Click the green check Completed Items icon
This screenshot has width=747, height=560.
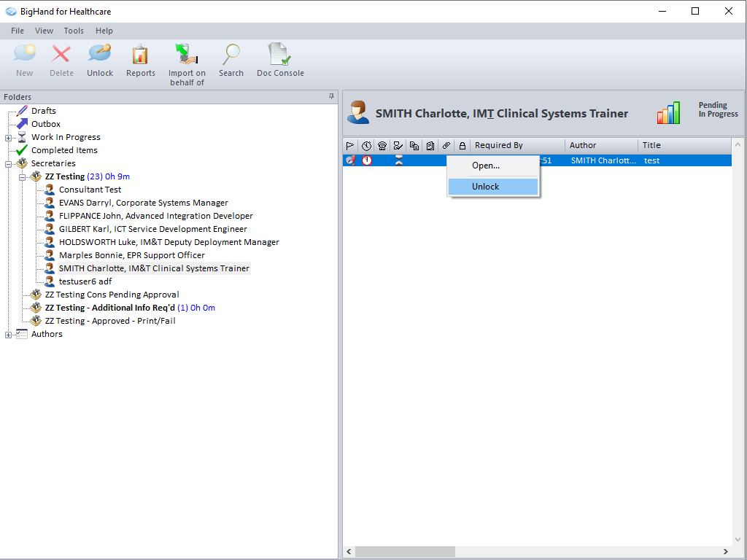pos(22,150)
